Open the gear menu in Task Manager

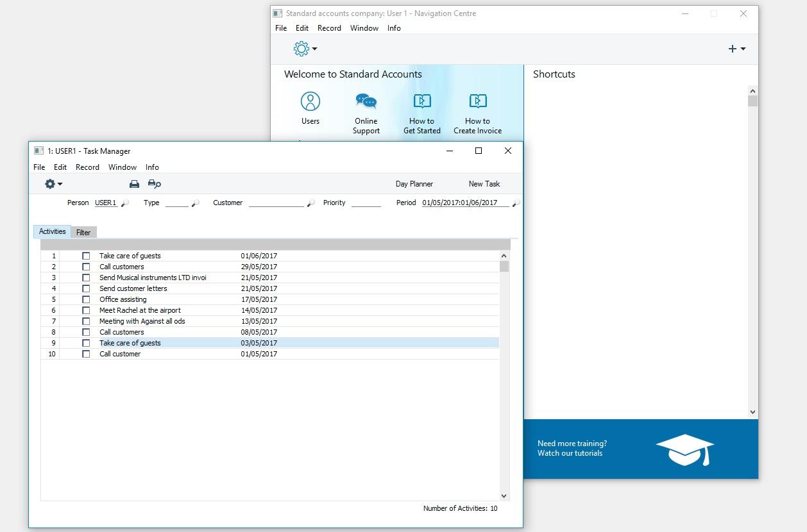coord(53,184)
